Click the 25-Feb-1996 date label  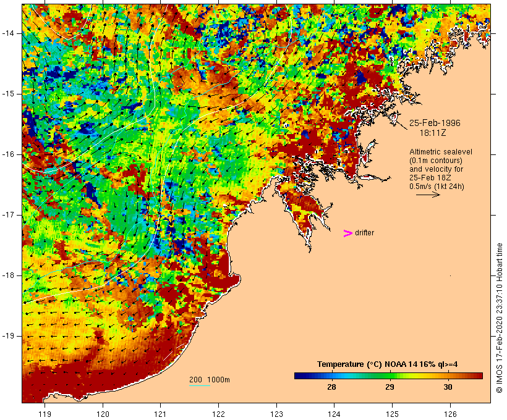point(435,123)
